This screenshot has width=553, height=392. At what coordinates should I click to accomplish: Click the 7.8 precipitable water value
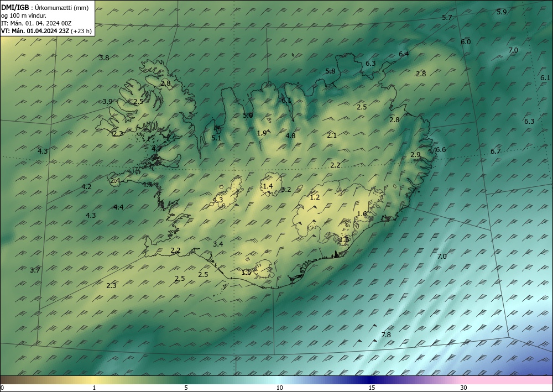coord(386,334)
